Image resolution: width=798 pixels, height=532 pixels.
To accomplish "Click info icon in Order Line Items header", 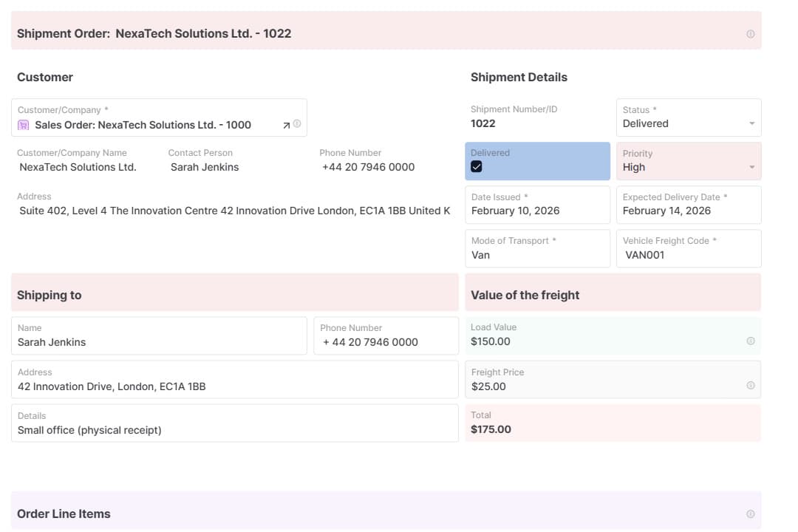I will (x=750, y=514).
